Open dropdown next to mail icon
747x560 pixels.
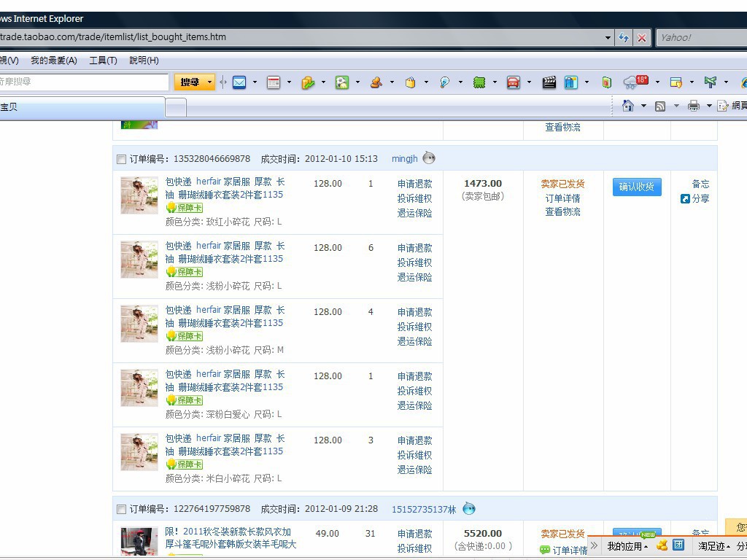point(255,82)
